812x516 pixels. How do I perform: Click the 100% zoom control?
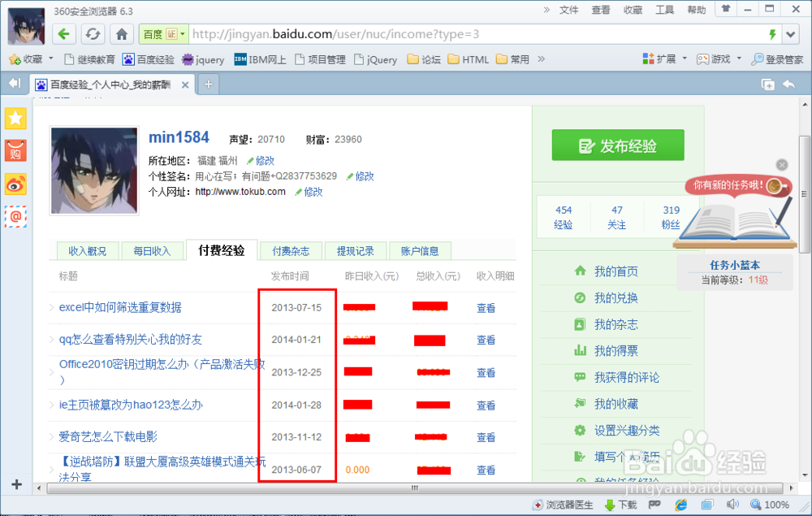point(770,505)
